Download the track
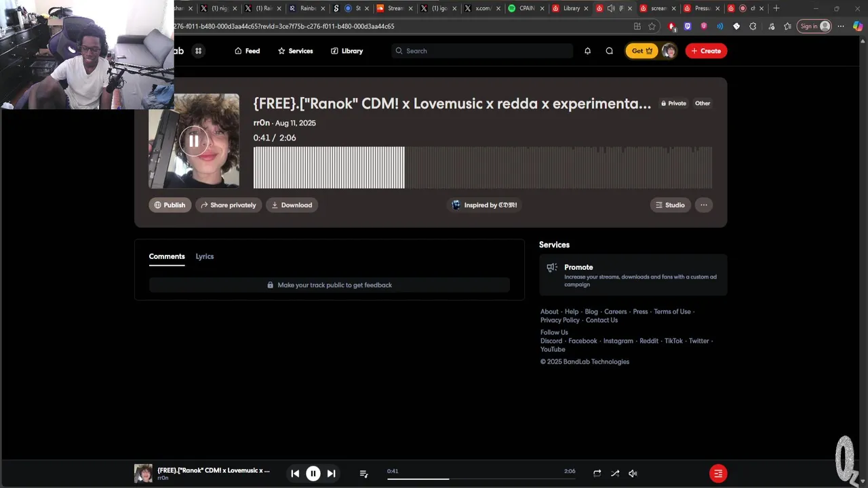 [292, 205]
